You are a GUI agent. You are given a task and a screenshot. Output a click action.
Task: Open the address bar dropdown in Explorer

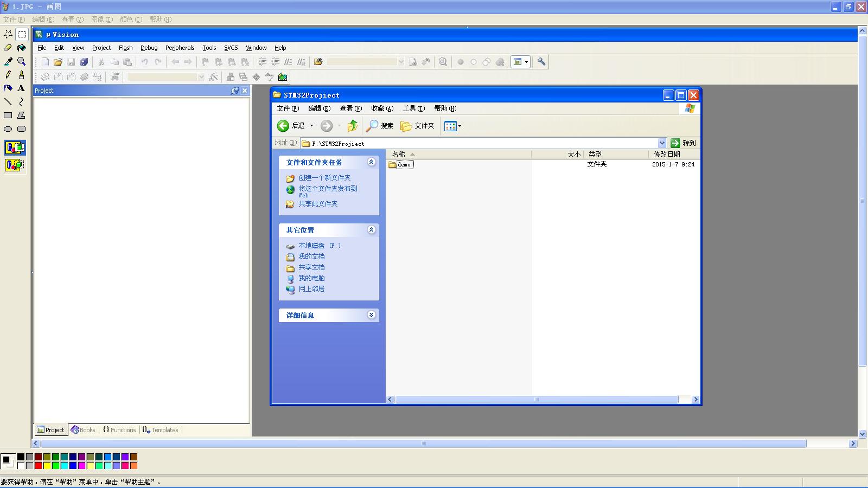coord(662,143)
